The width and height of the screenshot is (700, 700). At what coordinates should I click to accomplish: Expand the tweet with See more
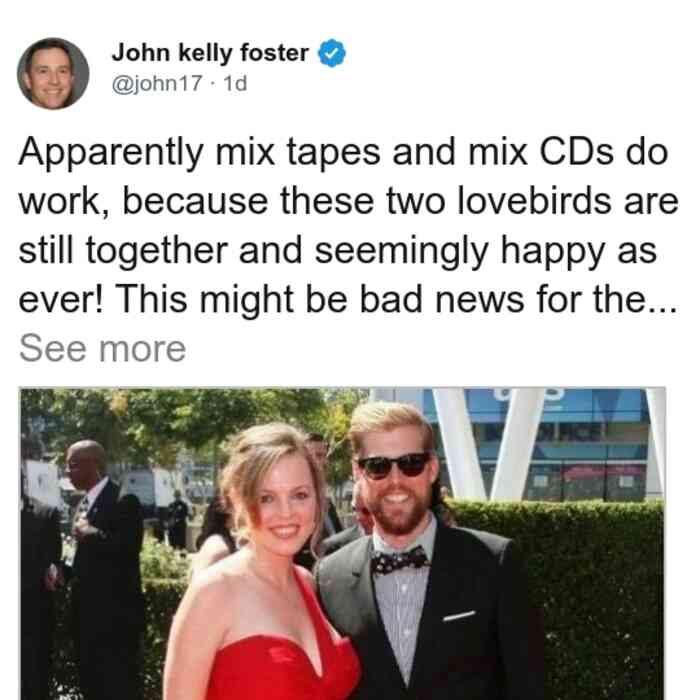[102, 349]
